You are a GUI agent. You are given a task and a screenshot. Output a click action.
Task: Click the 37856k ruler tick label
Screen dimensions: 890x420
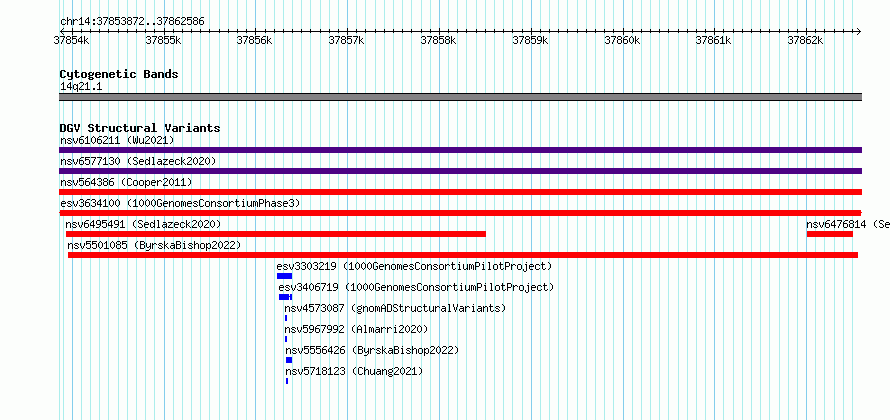tap(255, 40)
